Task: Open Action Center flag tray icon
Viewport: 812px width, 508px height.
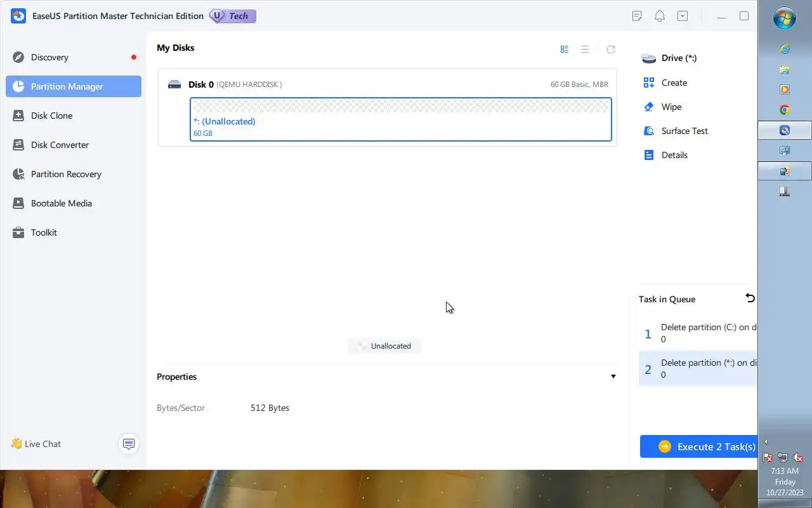Action: 768,457
